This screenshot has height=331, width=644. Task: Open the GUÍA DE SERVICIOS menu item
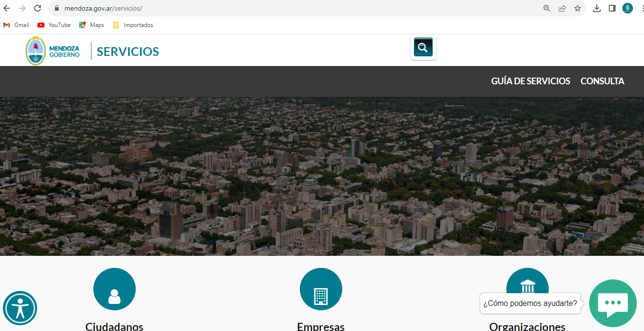(x=530, y=81)
